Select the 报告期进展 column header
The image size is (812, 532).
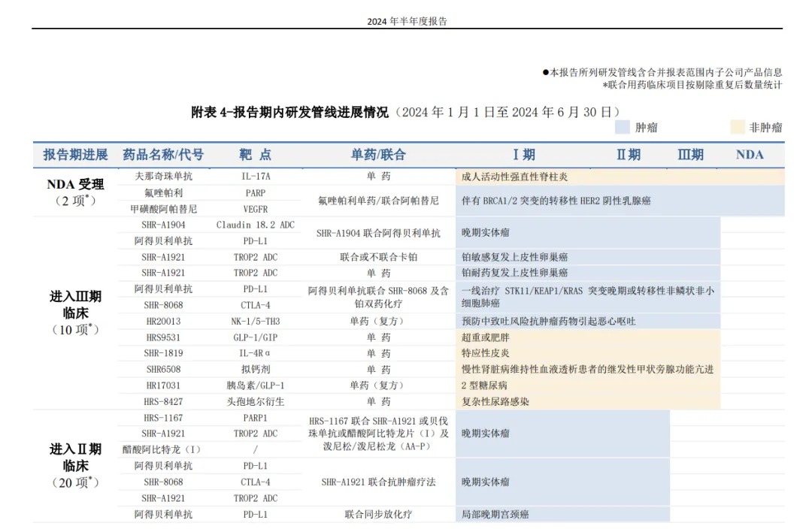coord(75,155)
